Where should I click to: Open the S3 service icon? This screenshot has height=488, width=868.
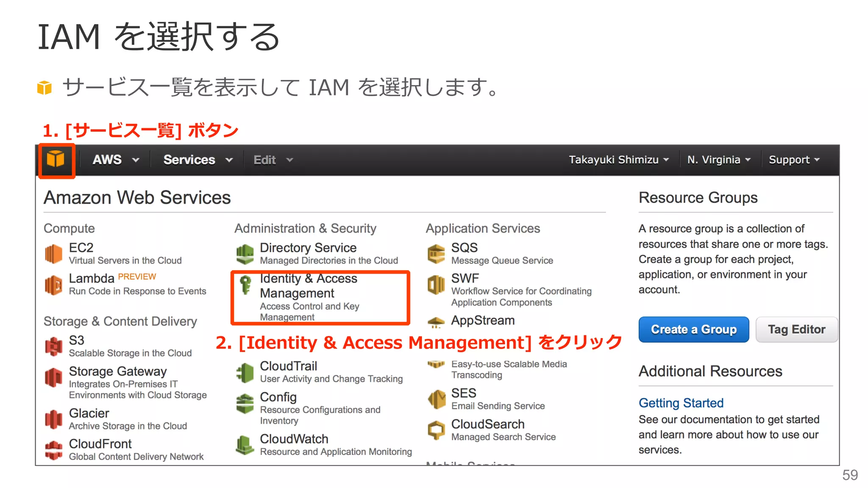click(53, 347)
